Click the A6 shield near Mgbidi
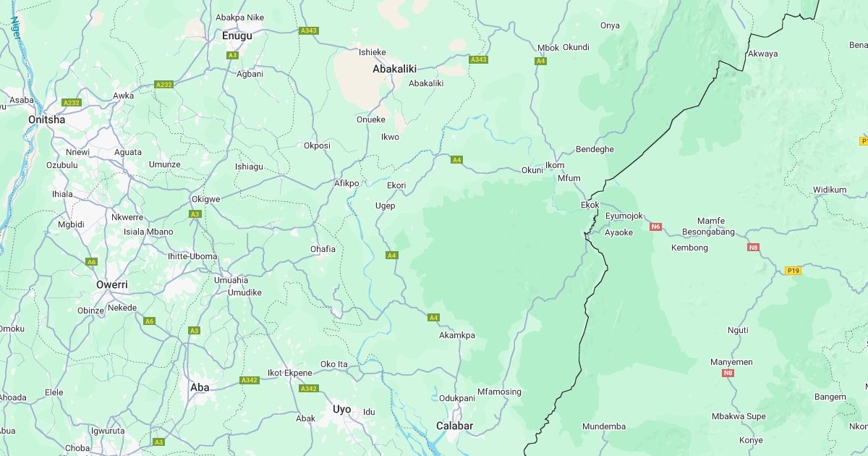868x456 pixels. click(x=91, y=261)
